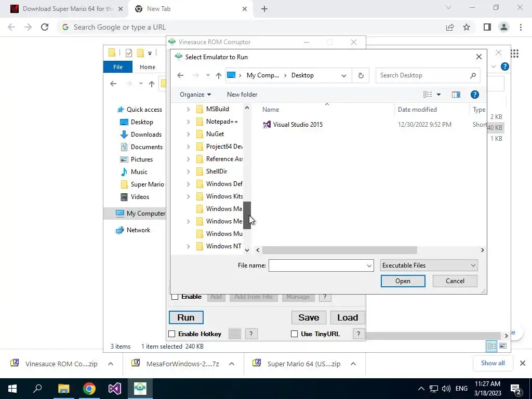
Task: Switch File Explorer to large icons view
Action: (503, 346)
